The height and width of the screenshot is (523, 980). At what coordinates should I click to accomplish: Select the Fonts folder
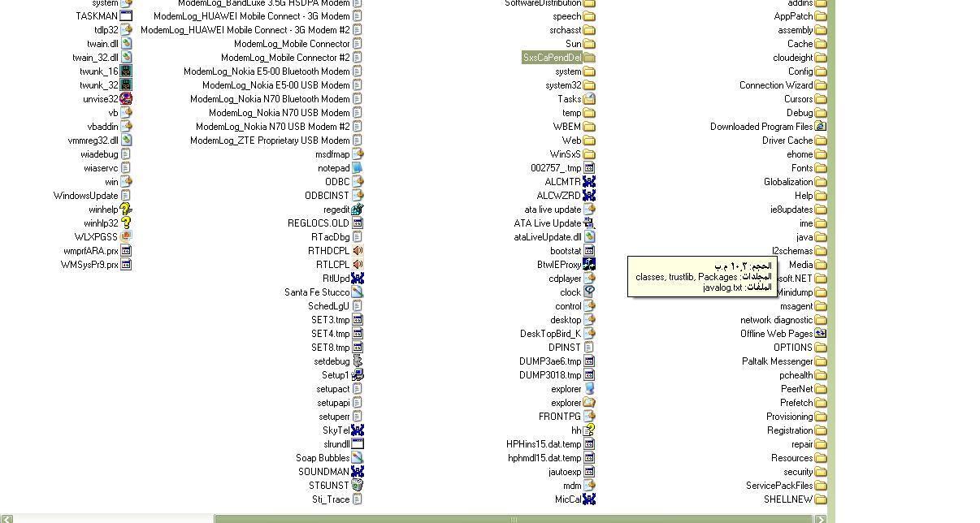pos(801,168)
